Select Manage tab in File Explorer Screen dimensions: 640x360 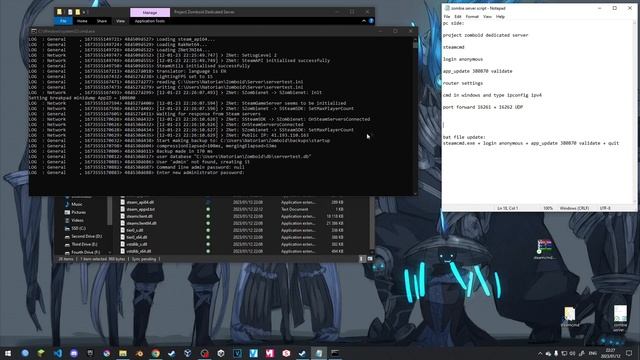click(x=150, y=13)
